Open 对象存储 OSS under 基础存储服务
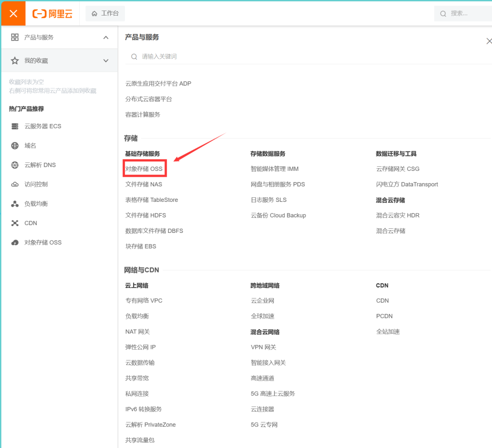Image resolution: width=492 pixels, height=448 pixels. (144, 169)
